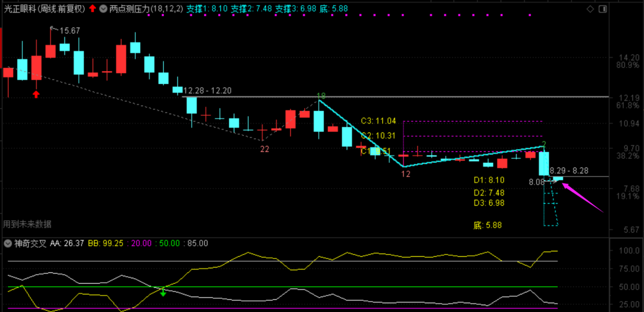The height and width of the screenshot is (312, 644).
Task: Select the 神奇交叉 indicator name
Action: 30,243
